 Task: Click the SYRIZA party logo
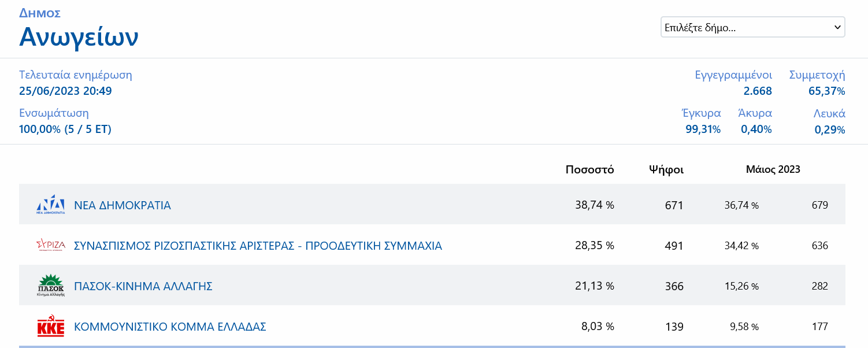coord(51,246)
